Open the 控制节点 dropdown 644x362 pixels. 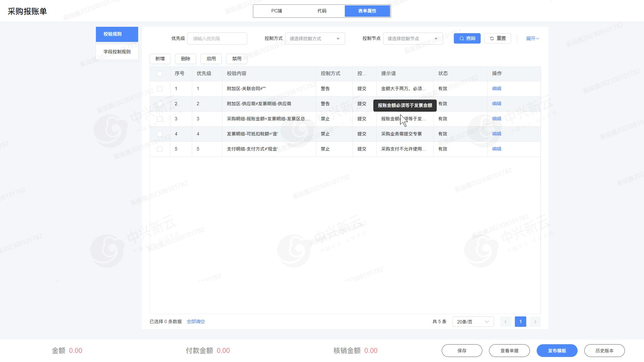(x=412, y=38)
